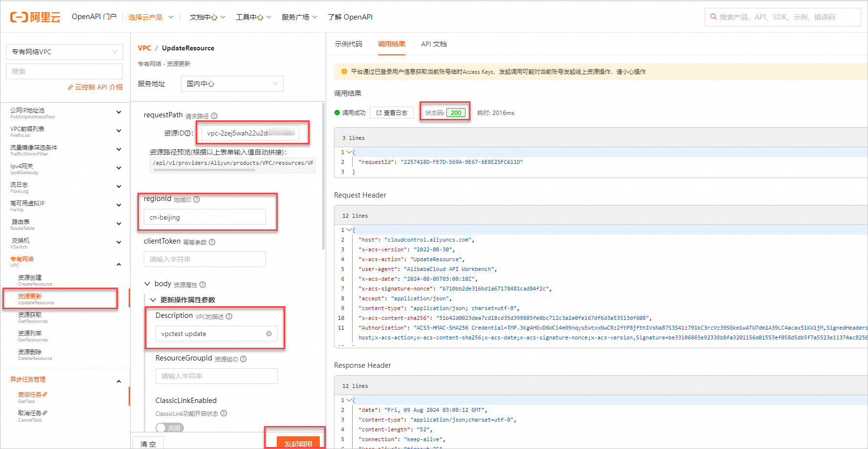Click the green 调用成功 status icon
This screenshot has height=449, width=868.
point(337,112)
